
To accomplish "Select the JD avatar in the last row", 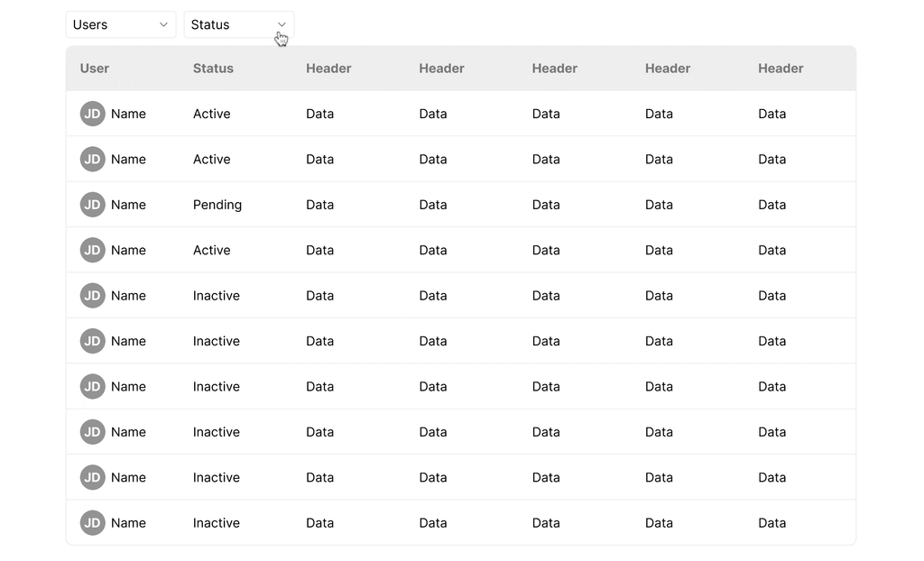I will tap(91, 522).
